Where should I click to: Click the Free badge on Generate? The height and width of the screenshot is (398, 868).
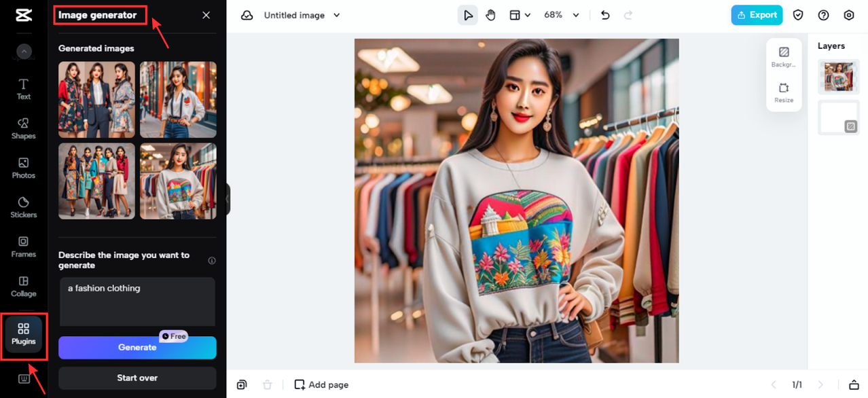tap(174, 336)
